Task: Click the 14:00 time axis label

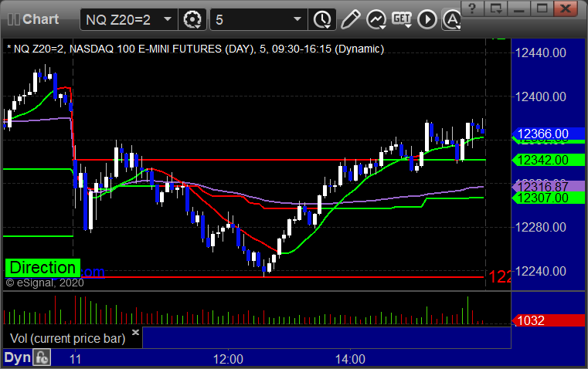Action: click(x=350, y=359)
